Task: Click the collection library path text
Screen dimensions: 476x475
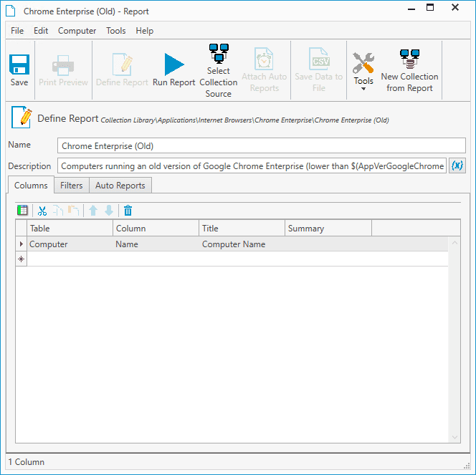Action: click(x=244, y=120)
